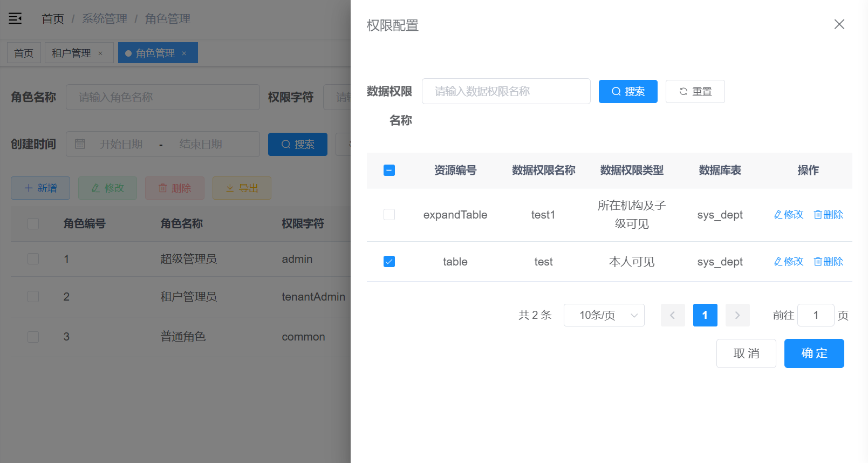Go to the previous page arrow
Viewport: 868px width, 463px height.
point(673,315)
